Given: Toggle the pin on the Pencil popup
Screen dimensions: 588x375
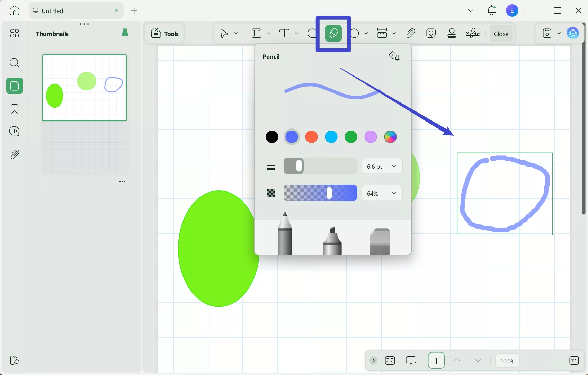Looking at the screenshot, I should (x=394, y=56).
